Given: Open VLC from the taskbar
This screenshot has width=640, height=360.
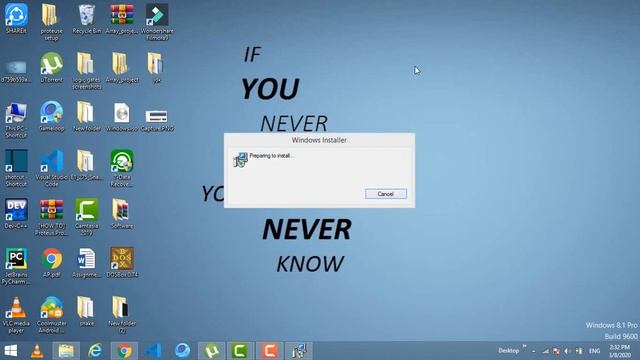Looking at the screenshot, I should (37, 351).
